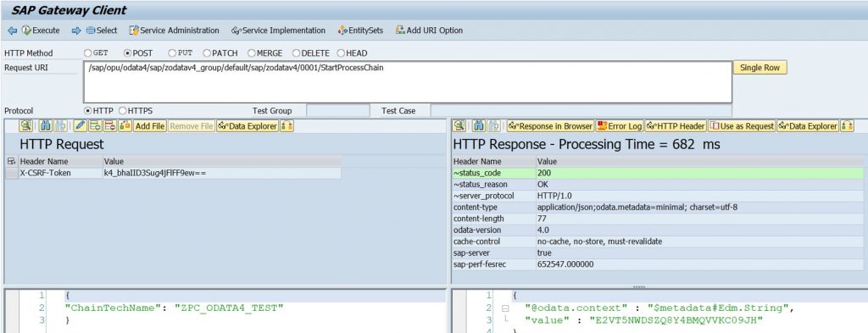The height and width of the screenshot is (333, 868).
Task: Click the Request URI text box
Action: click(408, 82)
